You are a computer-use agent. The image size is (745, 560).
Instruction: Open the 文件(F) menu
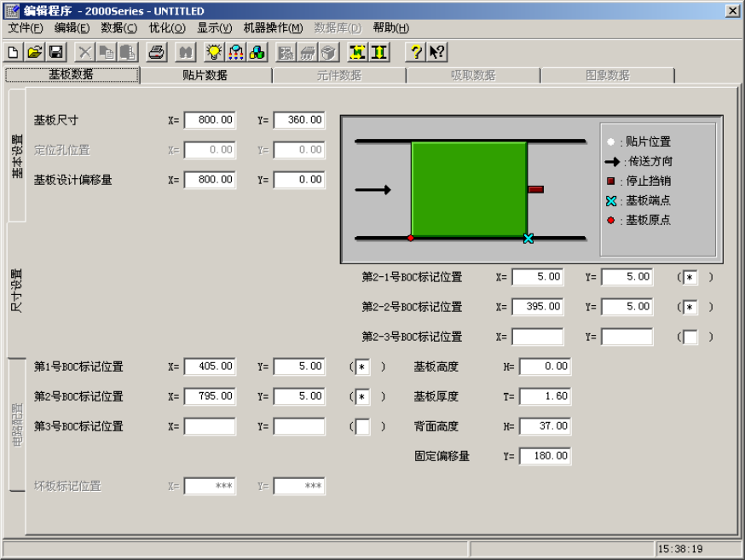click(x=26, y=28)
